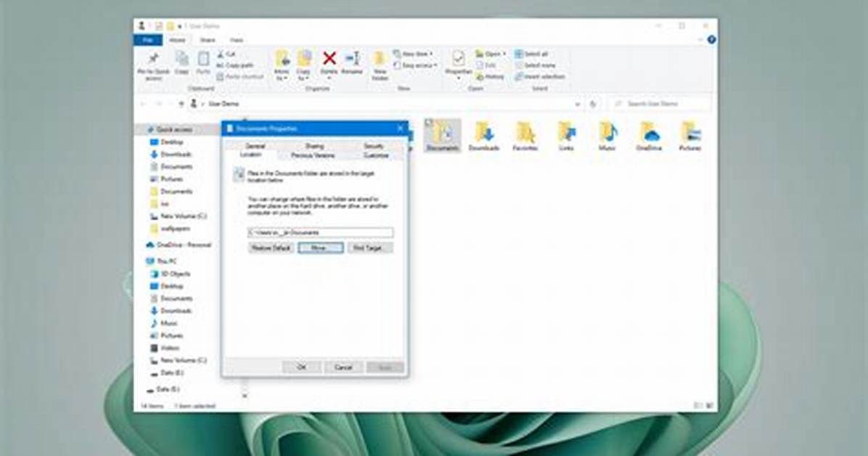The height and width of the screenshot is (456, 868).
Task: Click the Restore Default button
Action: click(x=271, y=248)
